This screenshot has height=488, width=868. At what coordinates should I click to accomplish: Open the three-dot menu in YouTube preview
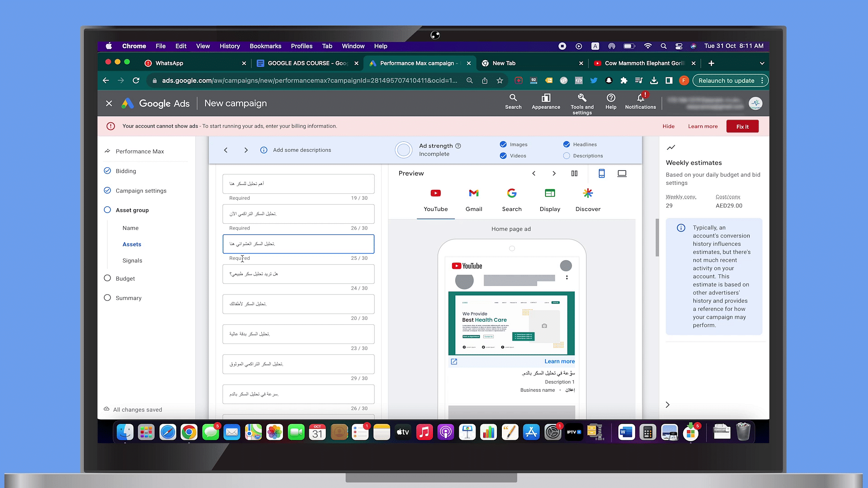567,277
